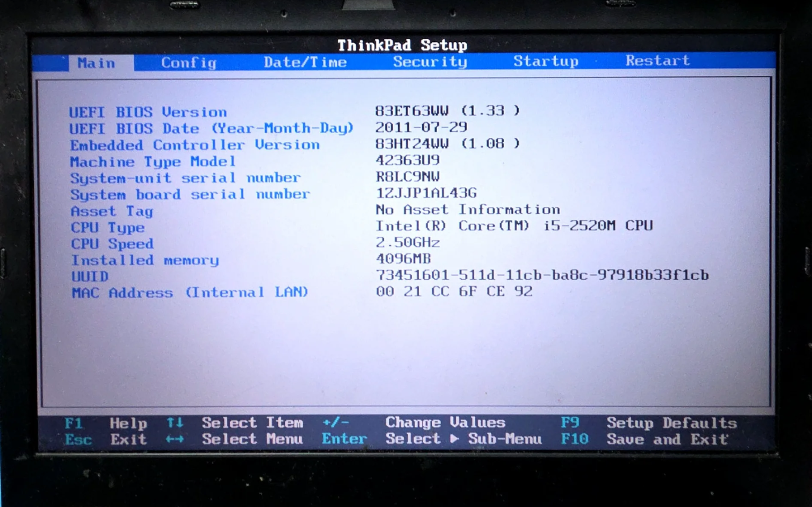Go to the Security tab
Screen dimensions: 812x507
click(x=430, y=62)
